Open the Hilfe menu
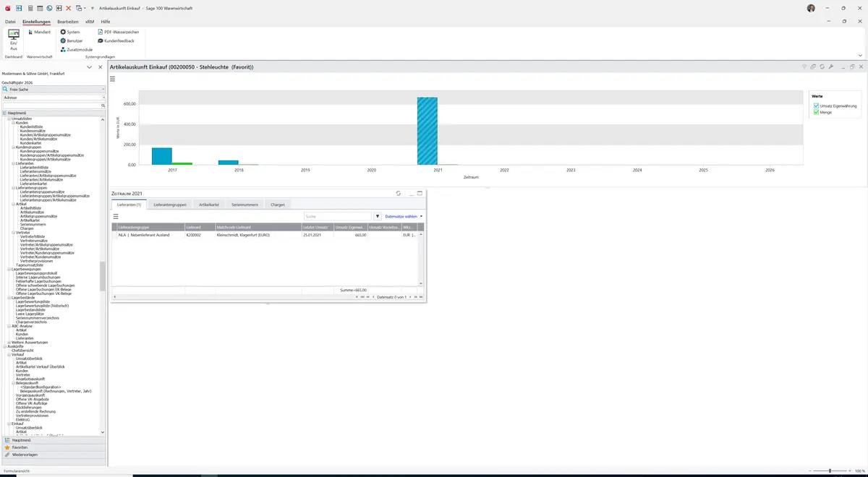This screenshot has height=477, width=868. 106,22
